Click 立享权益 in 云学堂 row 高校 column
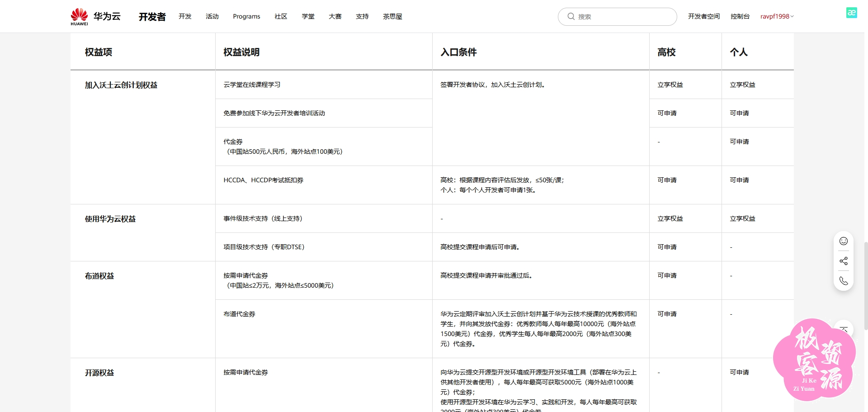Viewport: 868px width, 412px height. [670, 85]
